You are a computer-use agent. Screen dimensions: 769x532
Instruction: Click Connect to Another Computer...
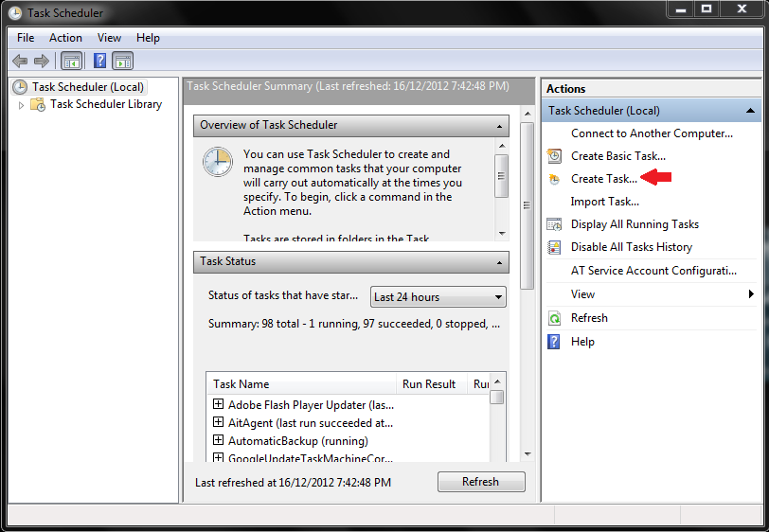tap(652, 133)
